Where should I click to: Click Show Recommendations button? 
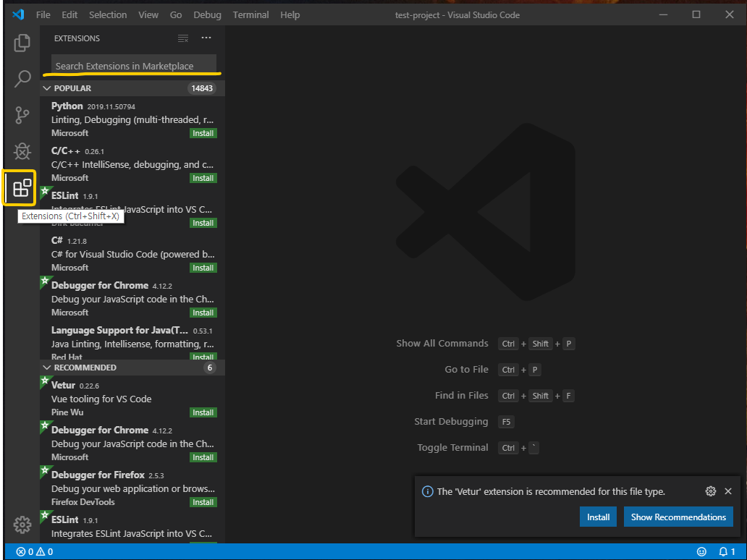tap(678, 517)
